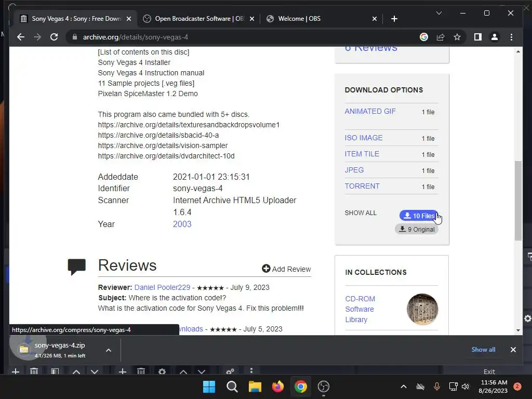Viewport: 532px width, 399px height.
Task: Open reviewer Daniel Pooler229's profile
Action: point(162,287)
